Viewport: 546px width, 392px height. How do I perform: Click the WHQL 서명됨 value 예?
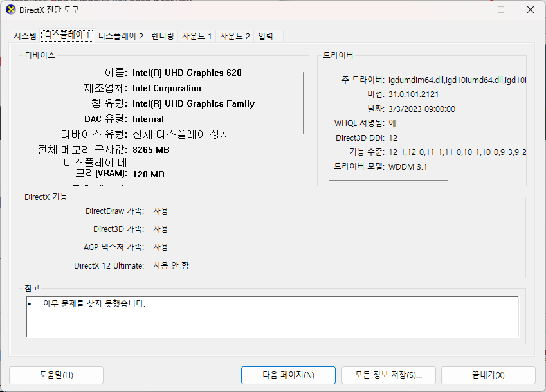point(392,123)
